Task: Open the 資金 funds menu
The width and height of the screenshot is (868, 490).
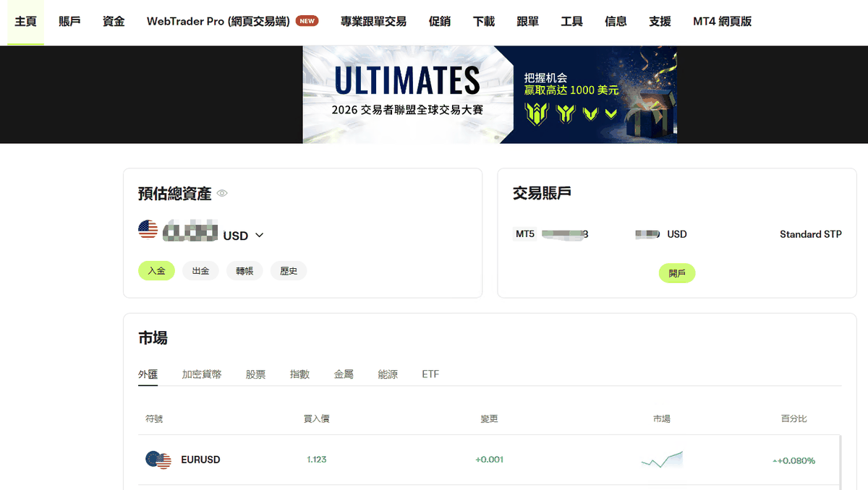Action: 114,22
